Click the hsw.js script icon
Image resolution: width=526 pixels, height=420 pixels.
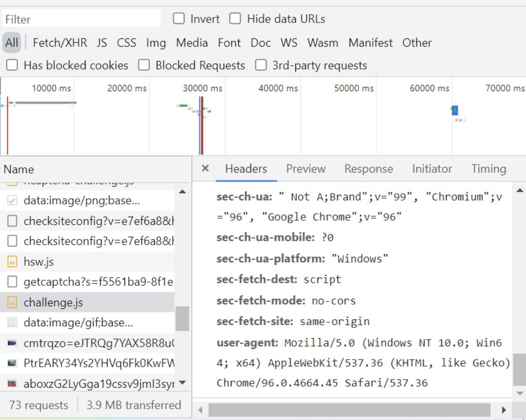(x=12, y=262)
